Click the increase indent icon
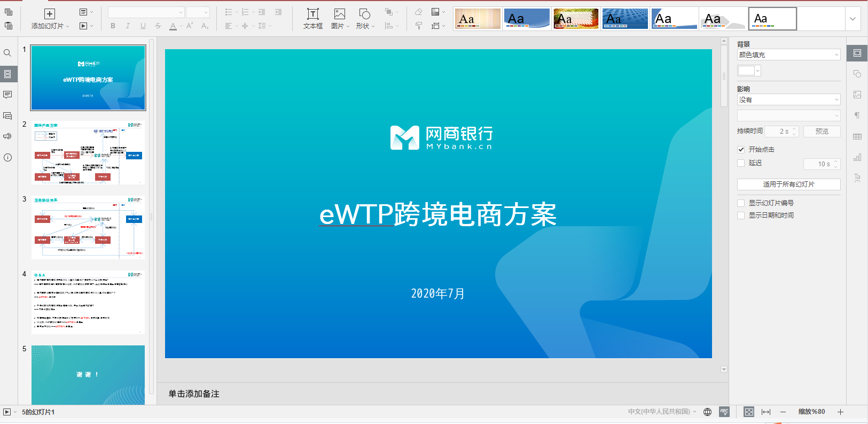The height and width of the screenshot is (424, 868). tap(278, 12)
